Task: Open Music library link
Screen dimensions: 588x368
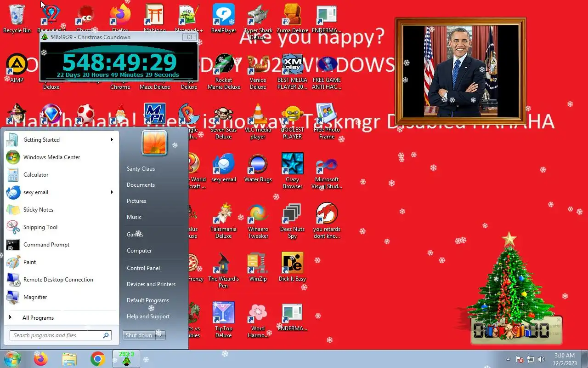Action: point(134,217)
